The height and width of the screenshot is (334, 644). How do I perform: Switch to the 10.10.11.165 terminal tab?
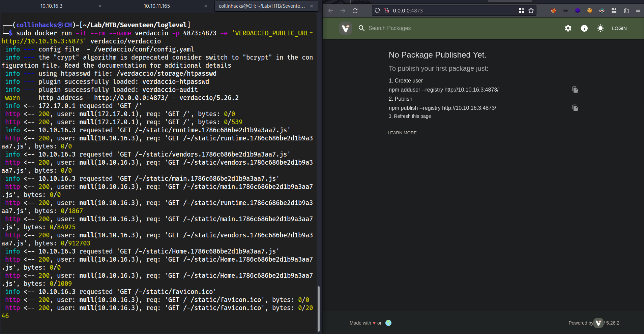tap(157, 6)
